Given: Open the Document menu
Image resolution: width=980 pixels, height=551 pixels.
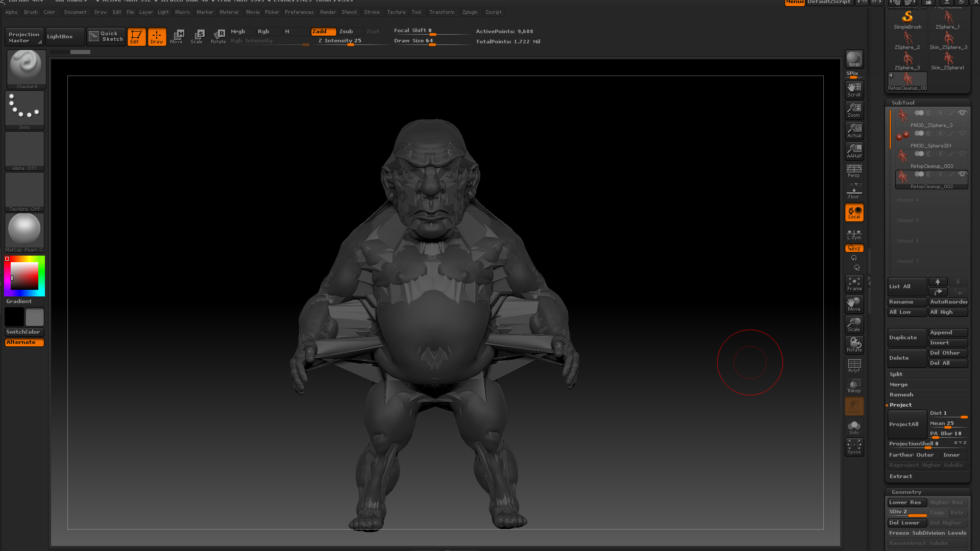Looking at the screenshot, I should click(x=75, y=12).
